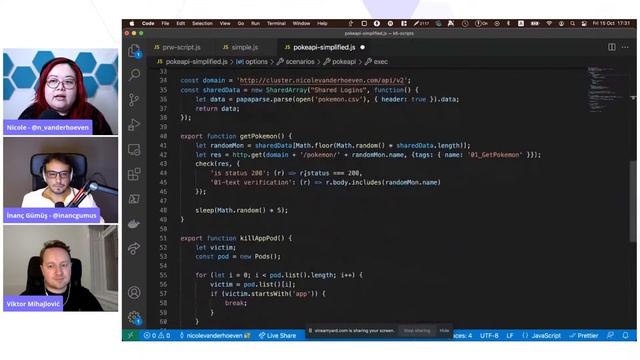Open the Run and Debug view
This screenshot has height=360, width=640.
tap(134, 124)
